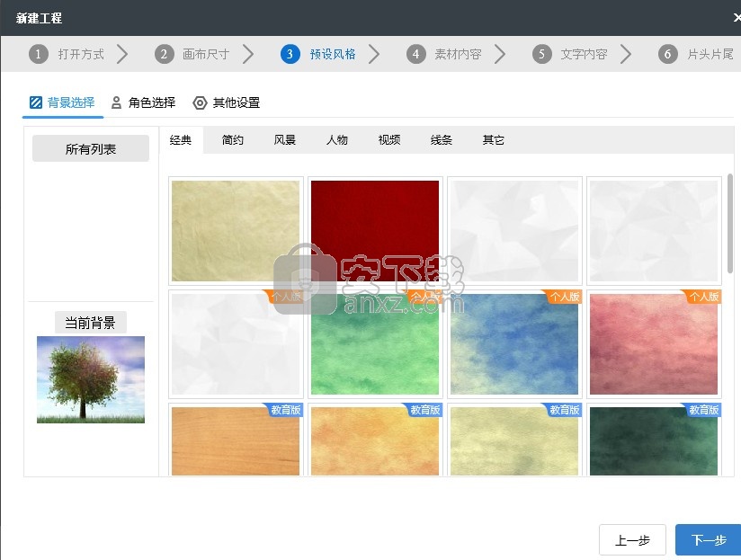Switch to the 背景选择 tab
741x560 pixels.
click(62, 102)
